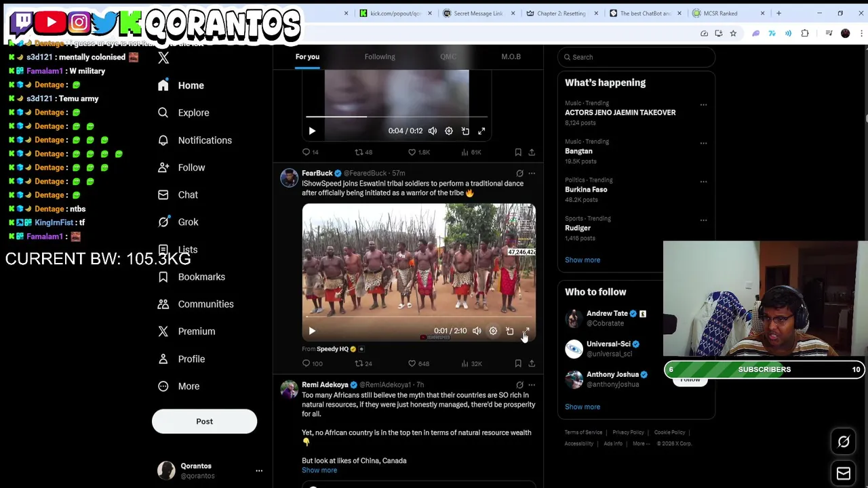Open FearBuck profile avatar
Viewport: 868px width, 488px height.
tap(290, 178)
